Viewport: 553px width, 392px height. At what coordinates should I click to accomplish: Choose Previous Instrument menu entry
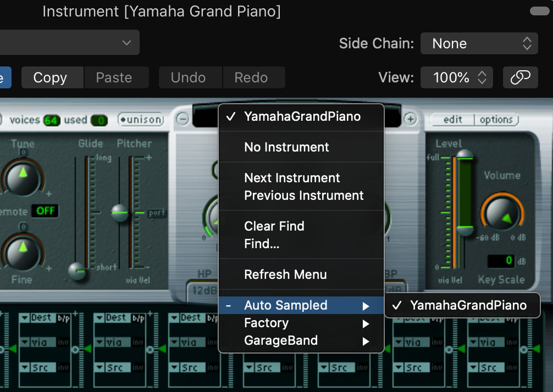(301, 195)
